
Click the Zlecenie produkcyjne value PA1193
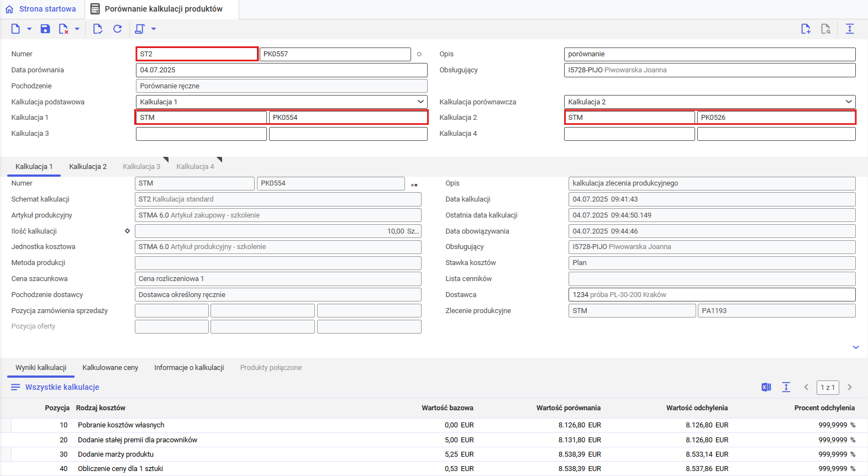point(776,311)
